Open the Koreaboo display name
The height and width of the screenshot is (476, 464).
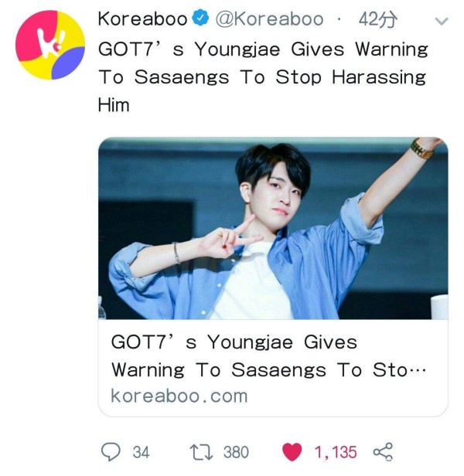pyautogui.click(x=142, y=19)
